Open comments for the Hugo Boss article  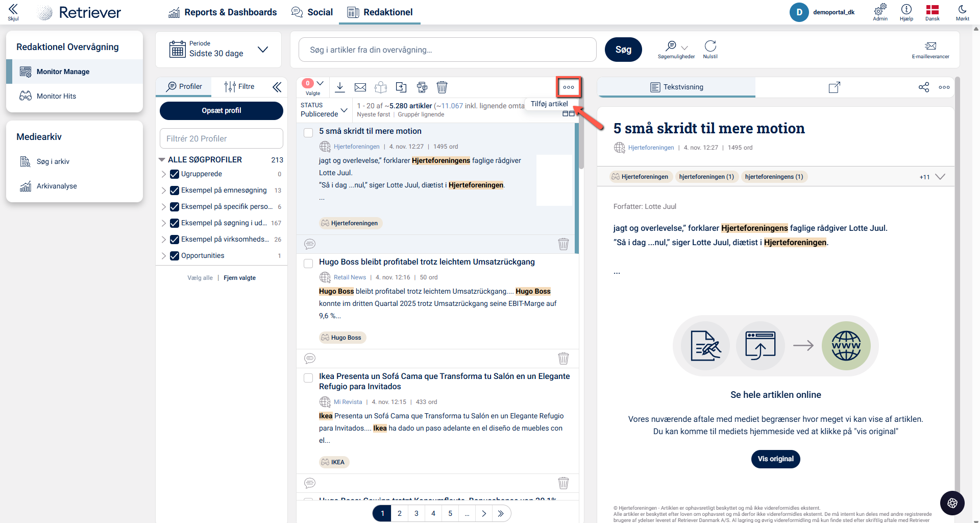click(310, 359)
